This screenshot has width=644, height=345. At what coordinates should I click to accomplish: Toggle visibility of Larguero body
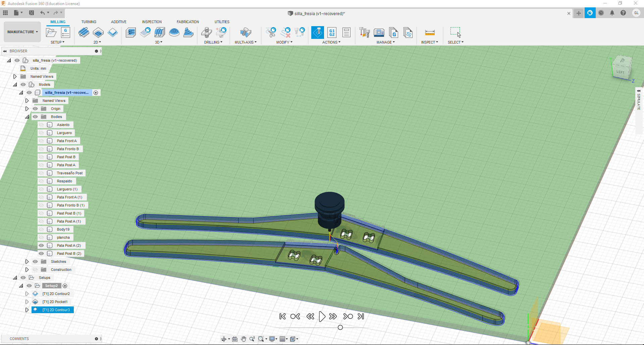[x=41, y=133]
